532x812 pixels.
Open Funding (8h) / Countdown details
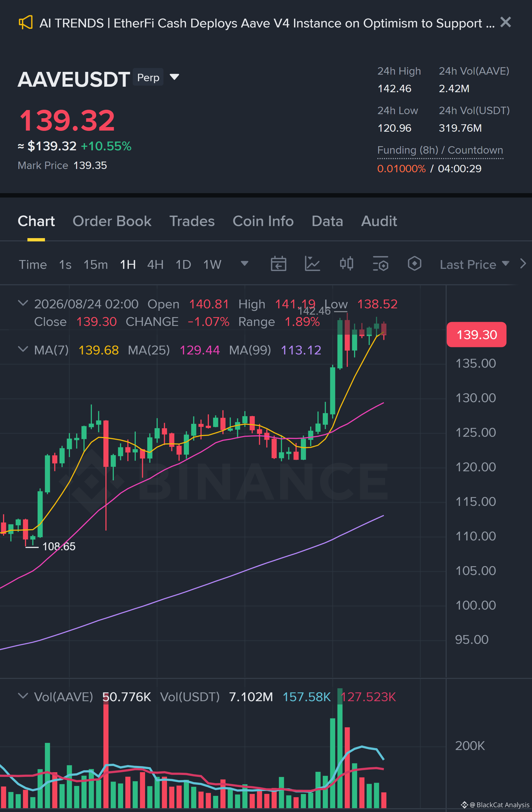click(440, 150)
